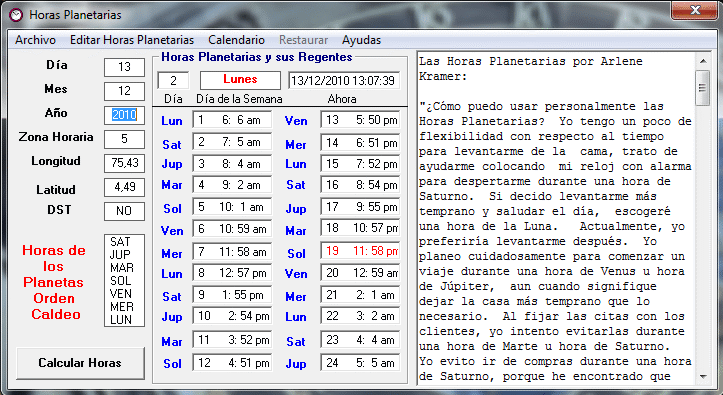The height and width of the screenshot is (395, 723).
Task: Click the 'Latitud' label
Action: 56,189
